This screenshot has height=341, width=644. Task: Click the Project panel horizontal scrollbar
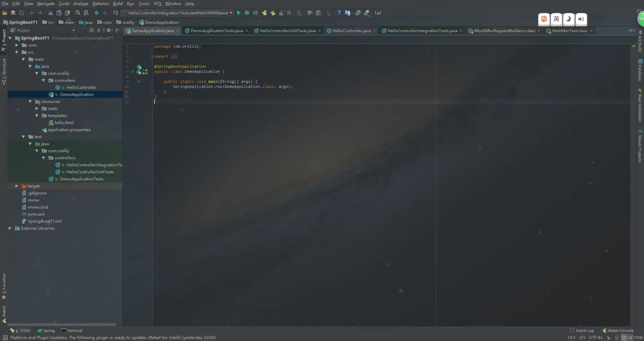(62, 325)
